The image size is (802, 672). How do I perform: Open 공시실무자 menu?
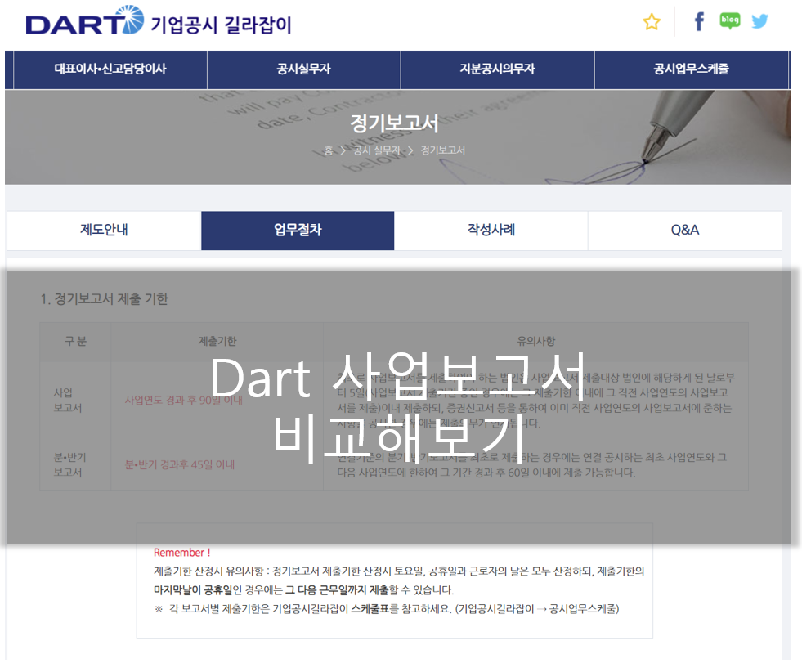[x=304, y=69]
